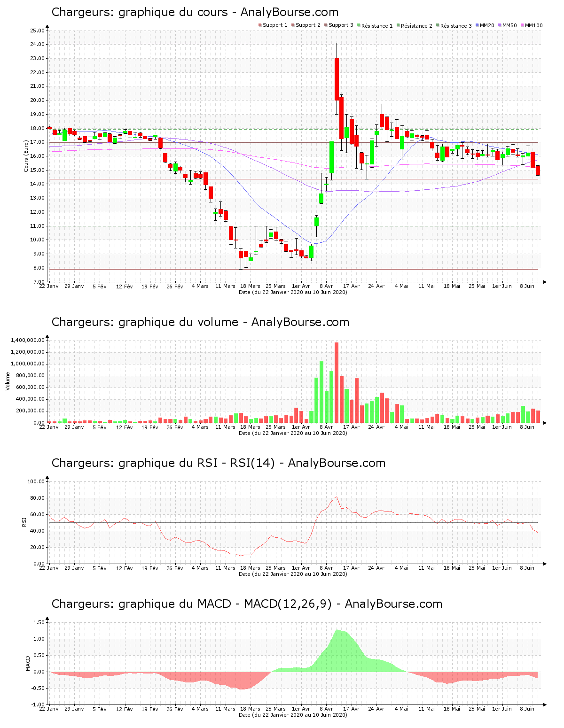Click the 25.00 price axis value
The width and height of the screenshot is (564, 728).
pos(37,31)
